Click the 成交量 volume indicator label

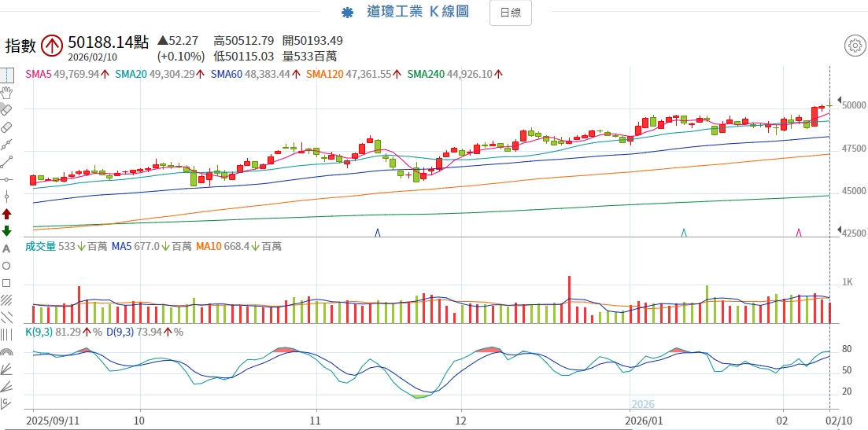coord(41,246)
